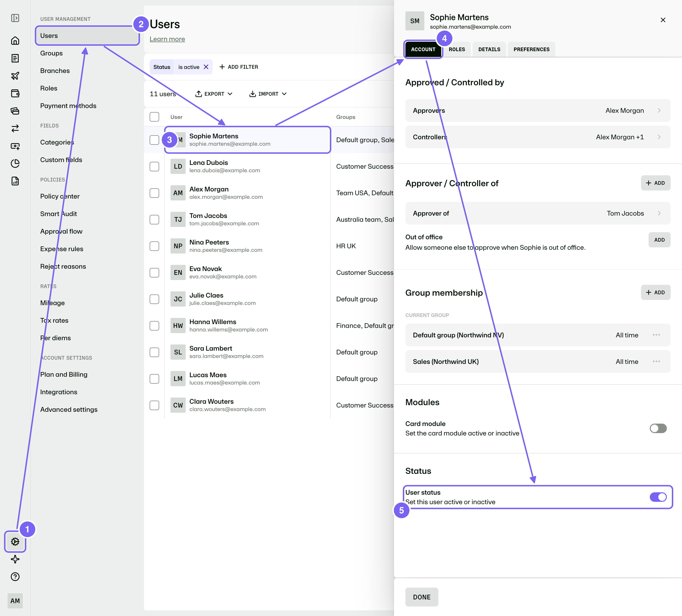Click Add next to Approver / Controller of
682x616 pixels.
point(656,183)
